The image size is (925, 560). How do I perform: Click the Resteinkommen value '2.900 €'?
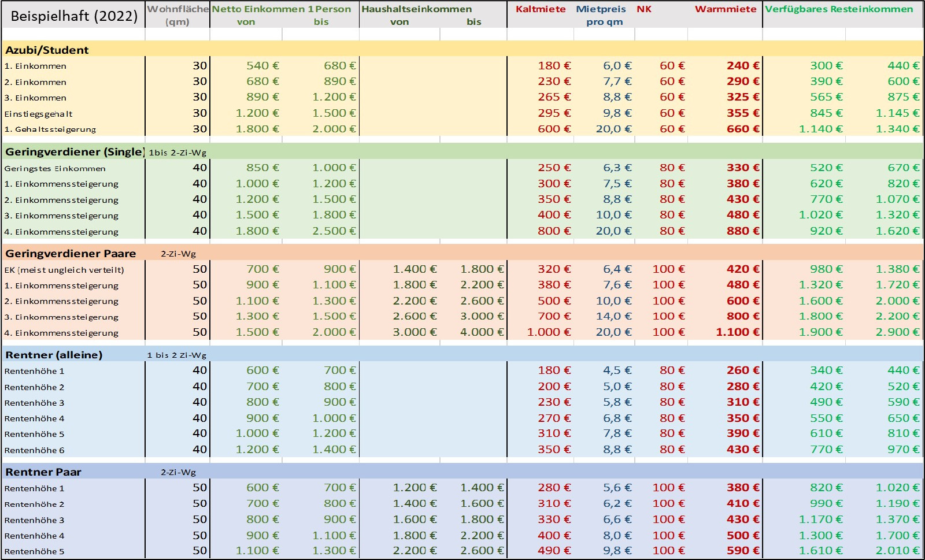click(x=897, y=332)
